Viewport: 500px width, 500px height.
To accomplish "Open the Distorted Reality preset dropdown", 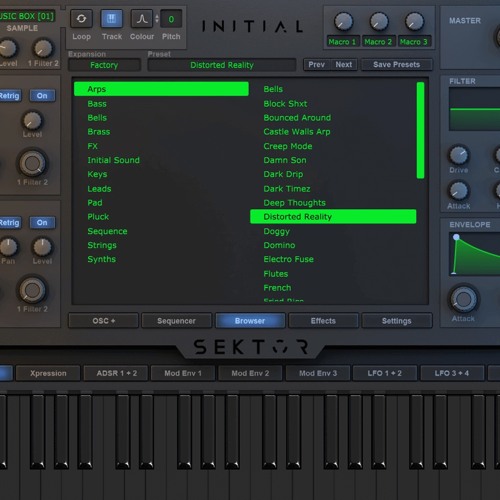I will coord(222,65).
